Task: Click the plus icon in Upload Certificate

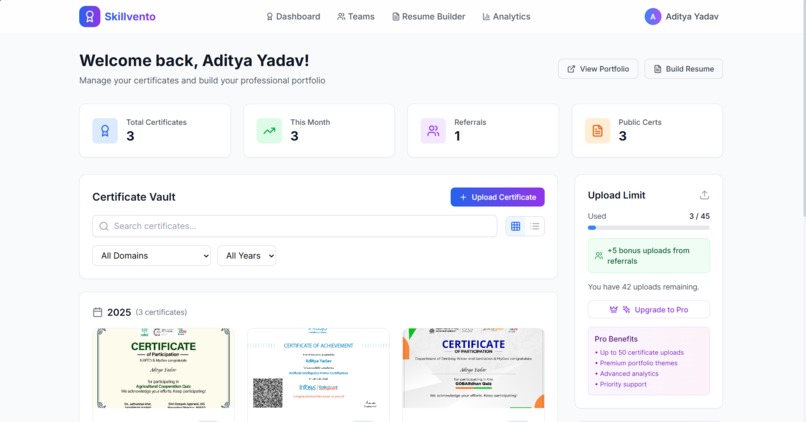Action: coord(463,197)
